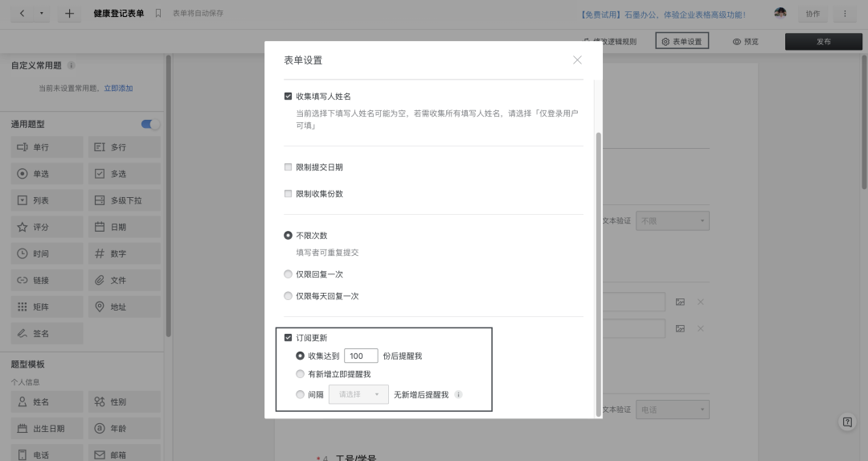Click the info icon after 无新增后提醒我
The height and width of the screenshot is (461, 868).
tap(458, 394)
